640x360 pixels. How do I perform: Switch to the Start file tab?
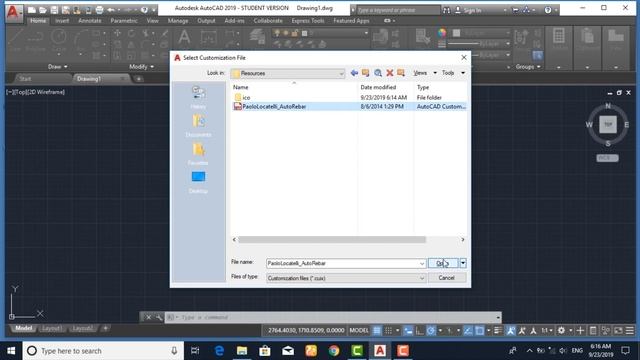pos(25,79)
